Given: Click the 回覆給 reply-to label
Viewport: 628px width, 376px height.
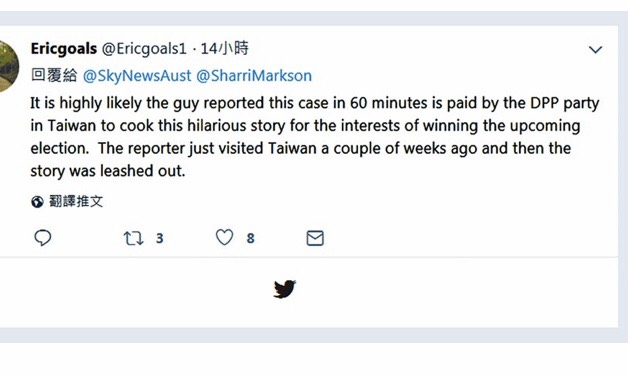Looking at the screenshot, I should coord(54,75).
